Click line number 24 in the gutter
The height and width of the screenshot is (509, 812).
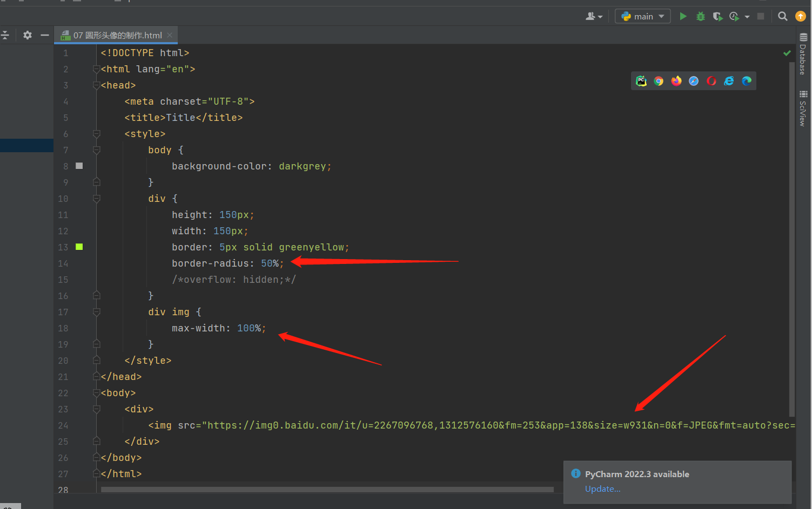[63, 425]
